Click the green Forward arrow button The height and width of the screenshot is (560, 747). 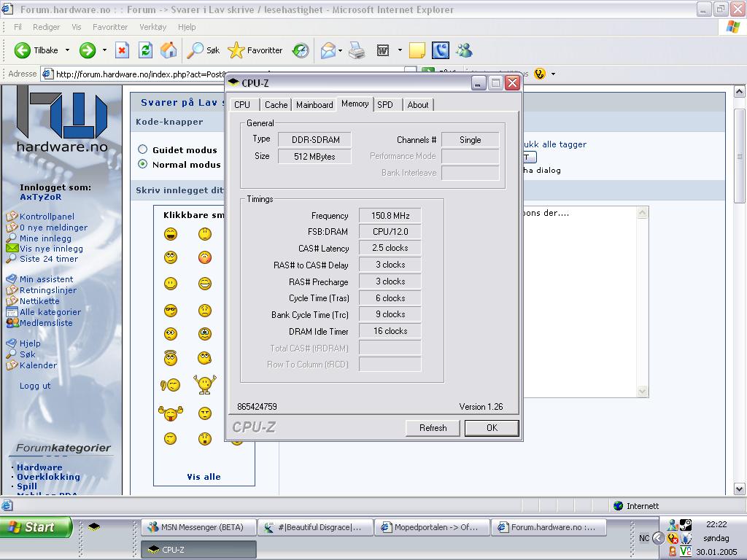[x=88, y=50]
